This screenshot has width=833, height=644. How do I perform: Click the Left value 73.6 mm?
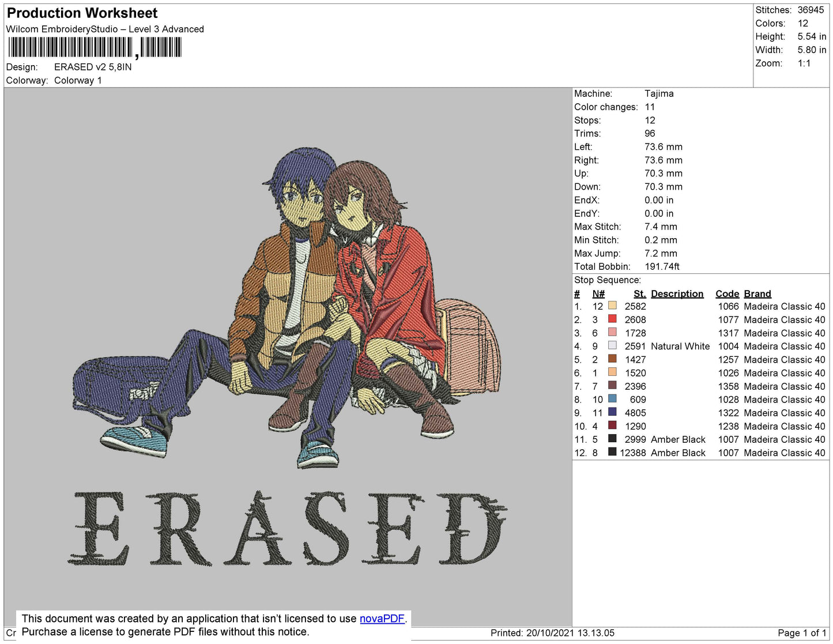664,146
